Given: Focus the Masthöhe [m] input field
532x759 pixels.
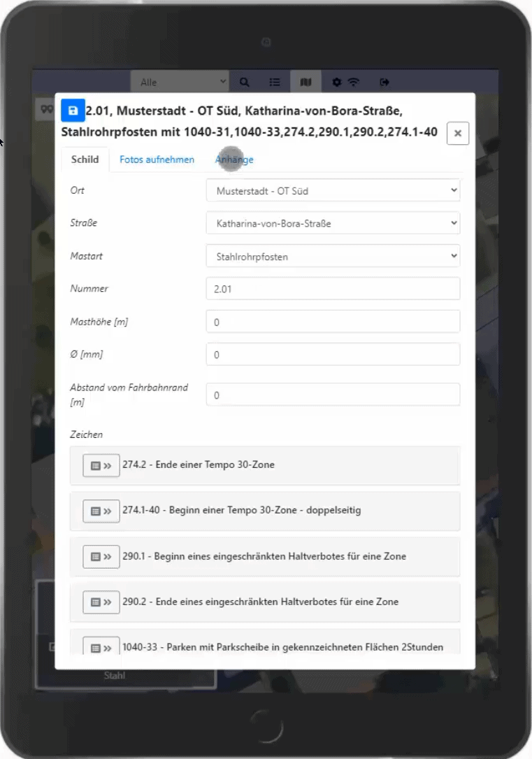Looking at the screenshot, I should point(333,322).
